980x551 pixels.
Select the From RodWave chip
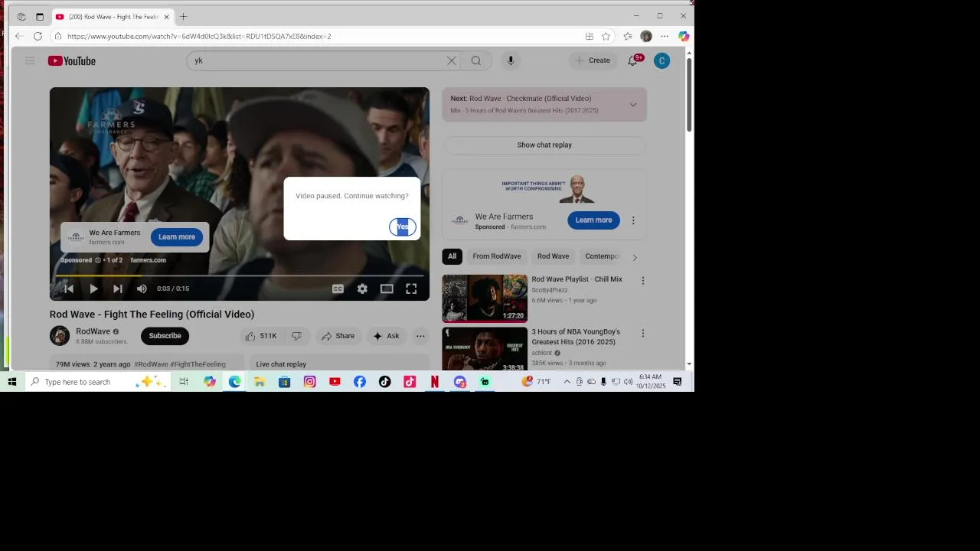click(x=496, y=256)
